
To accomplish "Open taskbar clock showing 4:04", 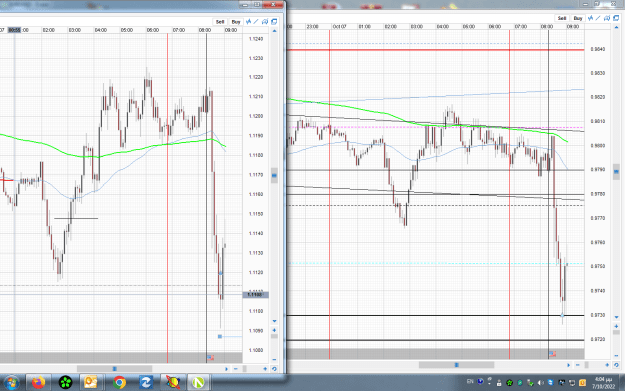I will [x=603, y=383].
